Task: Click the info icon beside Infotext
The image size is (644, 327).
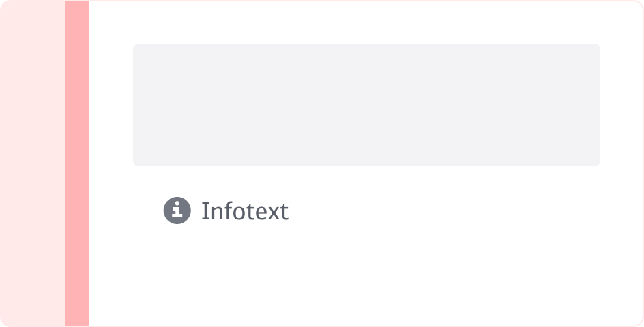Action: [177, 211]
